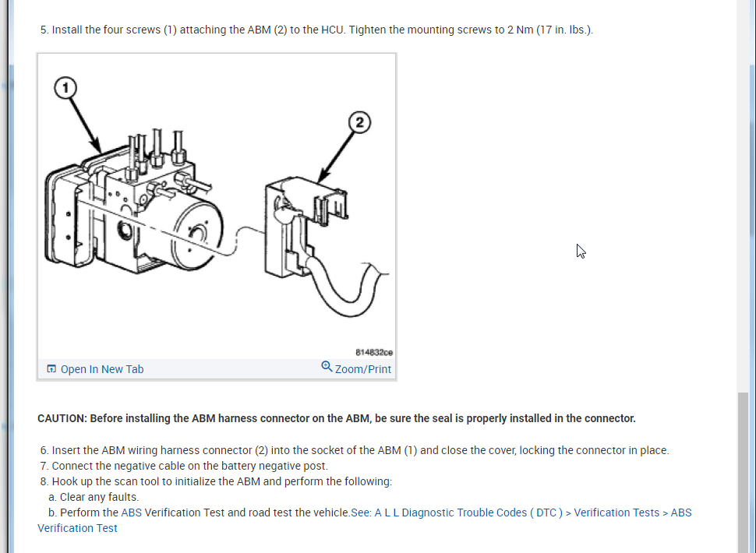Click the step 7 battery negative cable line
Viewport: 756px width, 553px height.
[x=184, y=466]
